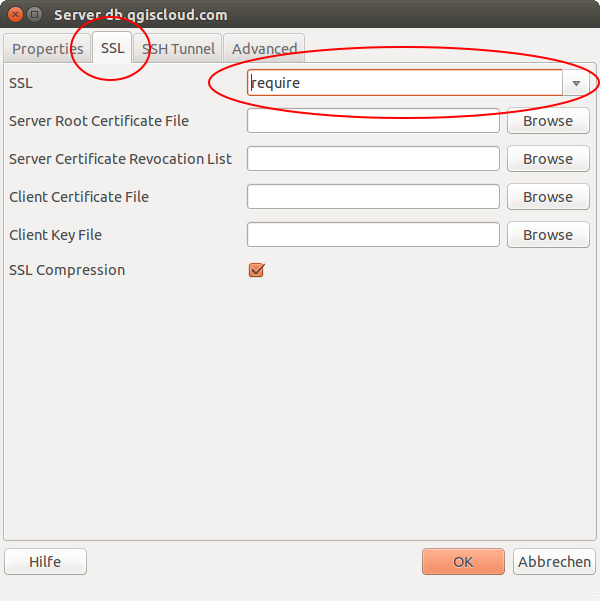This screenshot has width=600, height=601.
Task: Open the SSH Tunnel tab
Action: point(178,48)
